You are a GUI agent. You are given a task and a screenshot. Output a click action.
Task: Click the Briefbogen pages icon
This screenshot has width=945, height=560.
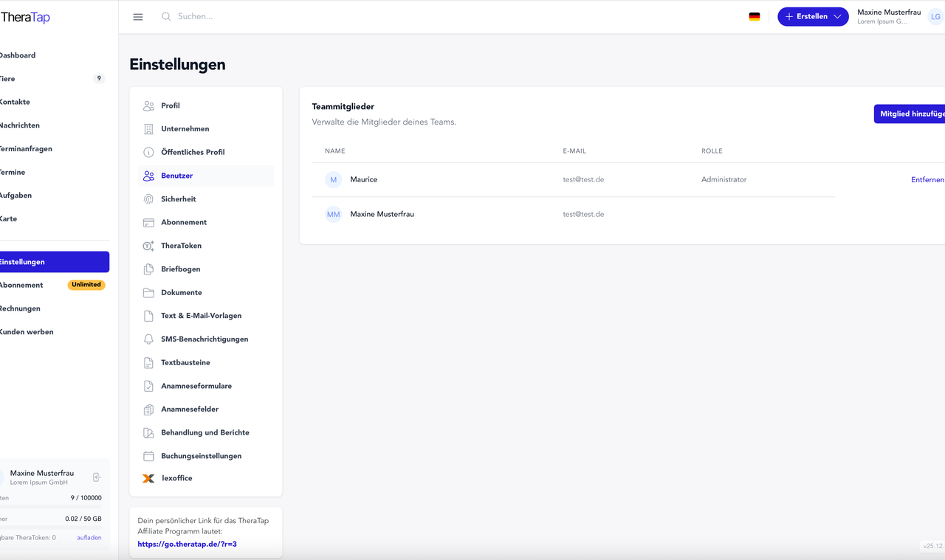tap(148, 269)
